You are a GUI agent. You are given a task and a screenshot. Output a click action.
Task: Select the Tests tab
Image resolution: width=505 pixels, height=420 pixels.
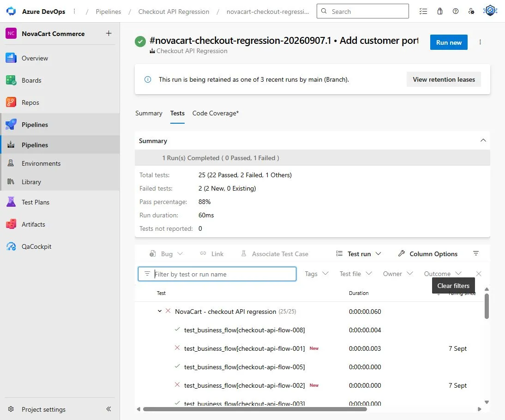[x=177, y=114]
